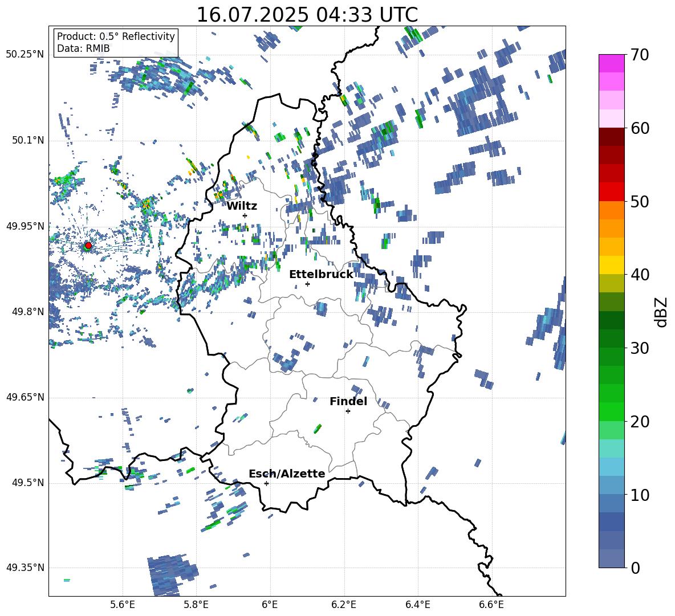Click the 5.8°E longitude label
Image resolution: width=675 pixels, height=616 pixels.
tap(196, 605)
